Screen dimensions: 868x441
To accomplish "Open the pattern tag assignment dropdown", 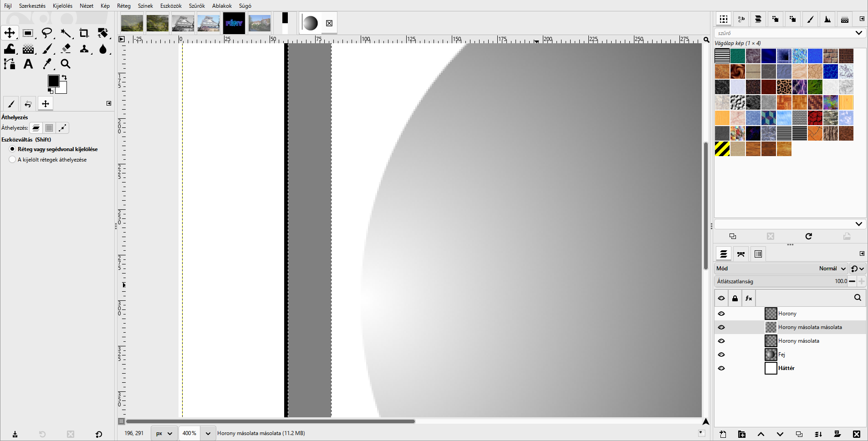I will [x=858, y=224].
